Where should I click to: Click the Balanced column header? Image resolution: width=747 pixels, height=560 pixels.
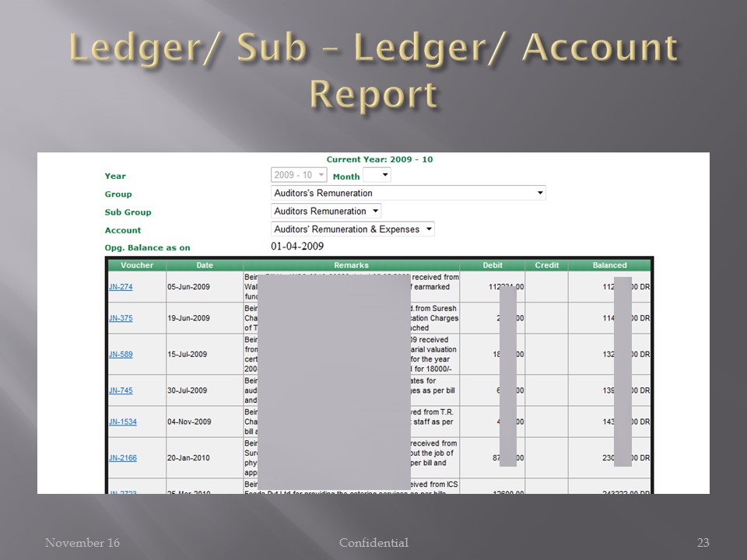click(x=611, y=265)
